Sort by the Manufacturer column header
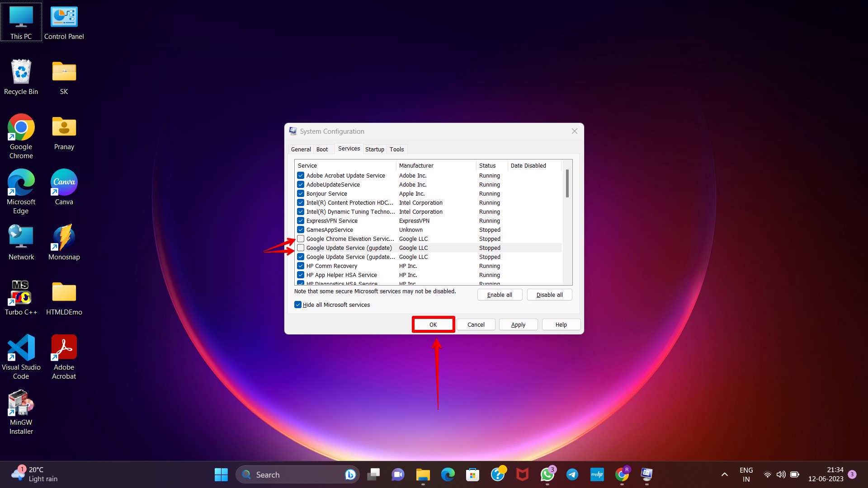 [x=436, y=165]
